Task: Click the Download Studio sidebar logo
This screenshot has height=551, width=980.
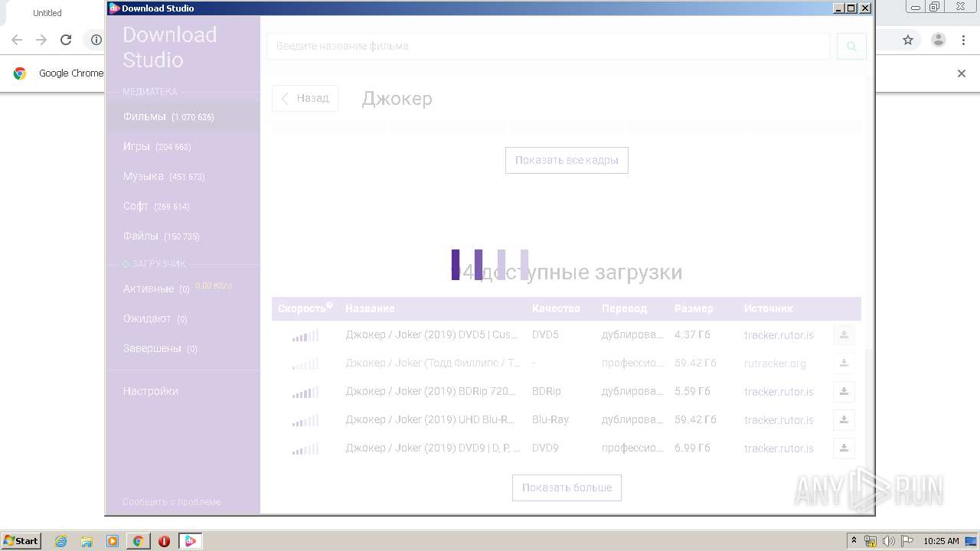Action: pyautogui.click(x=169, y=47)
